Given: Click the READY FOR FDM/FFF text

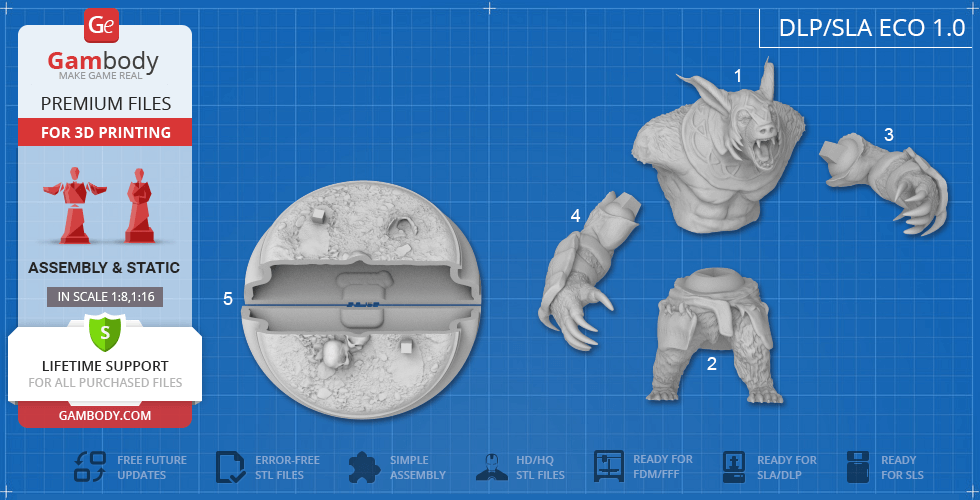Looking at the screenshot, I should pyautogui.click(x=662, y=467).
